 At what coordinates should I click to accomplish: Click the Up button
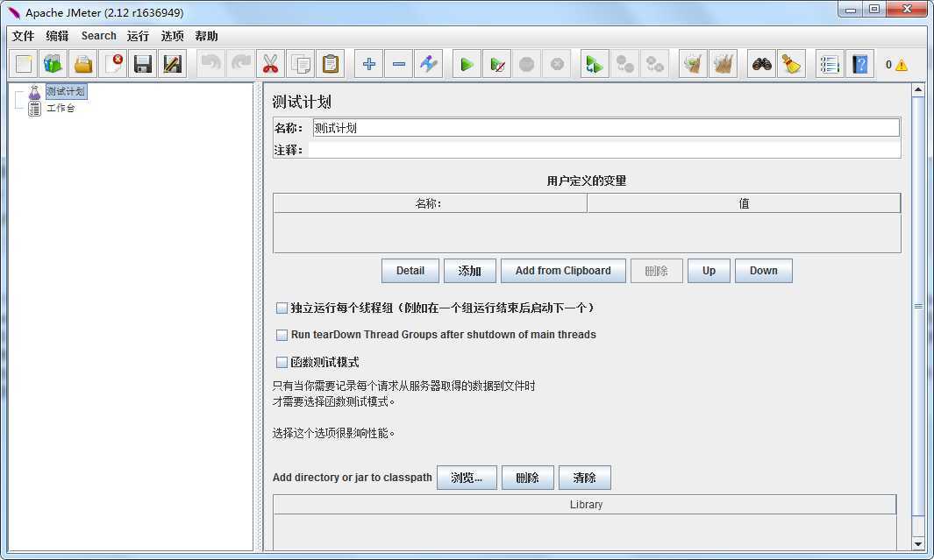pyautogui.click(x=709, y=271)
